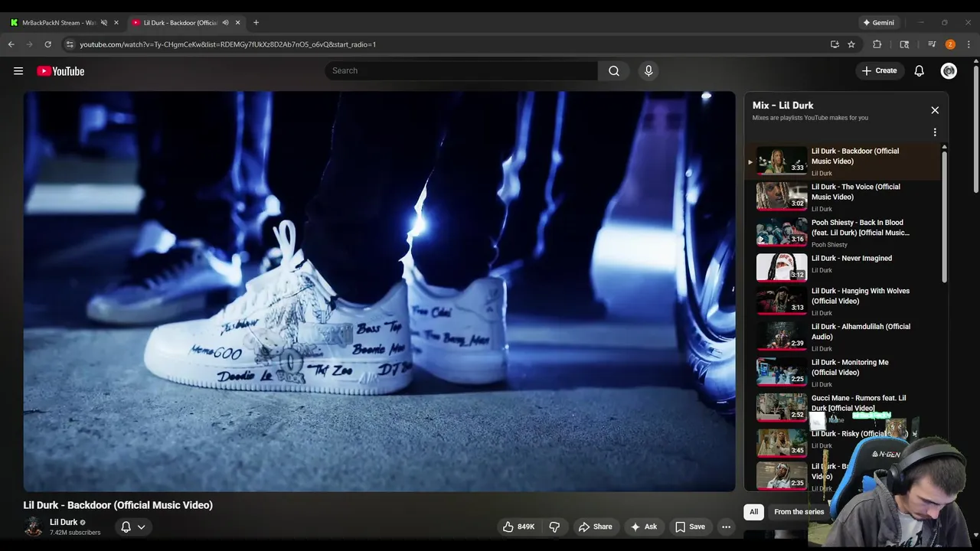
Task: Click the Ask button
Action: (x=643, y=527)
